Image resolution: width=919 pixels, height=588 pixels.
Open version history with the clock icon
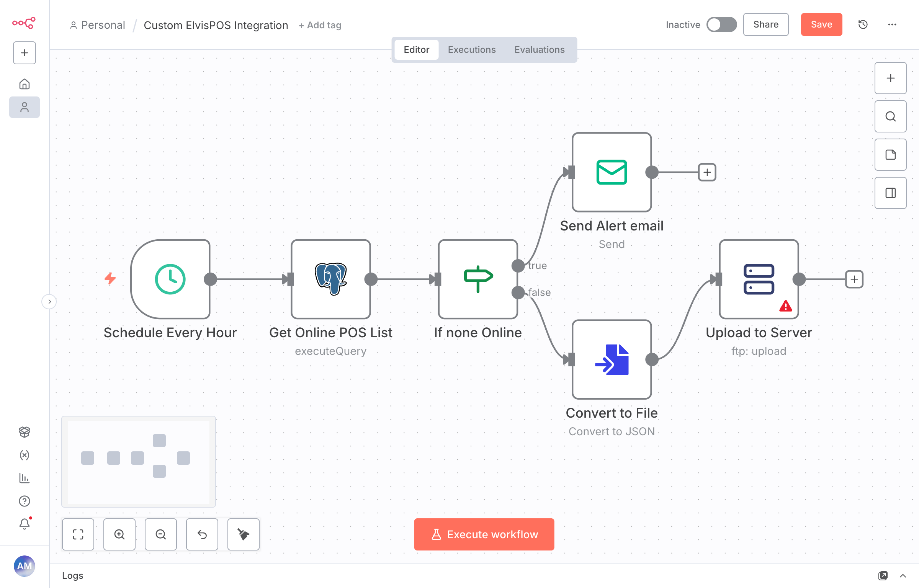(x=863, y=24)
